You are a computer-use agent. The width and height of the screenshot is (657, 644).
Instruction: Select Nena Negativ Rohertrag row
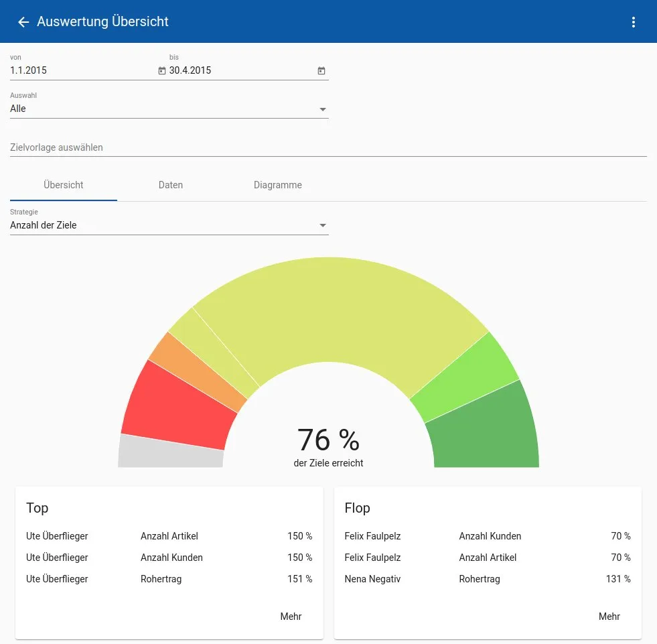487,579
